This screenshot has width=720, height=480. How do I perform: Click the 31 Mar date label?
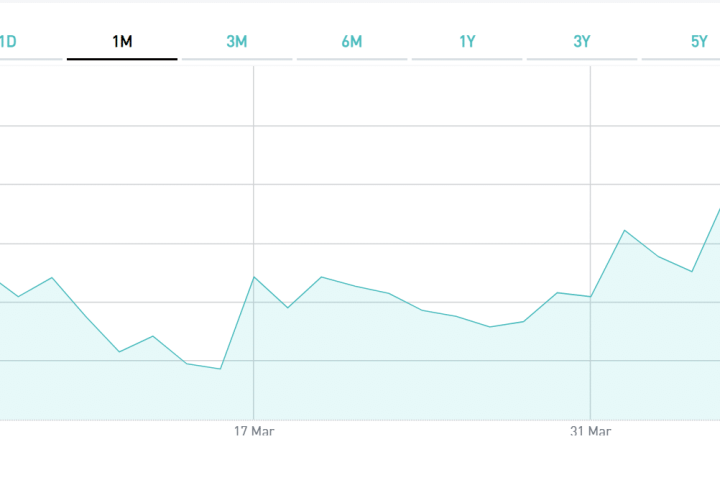pyautogui.click(x=591, y=432)
